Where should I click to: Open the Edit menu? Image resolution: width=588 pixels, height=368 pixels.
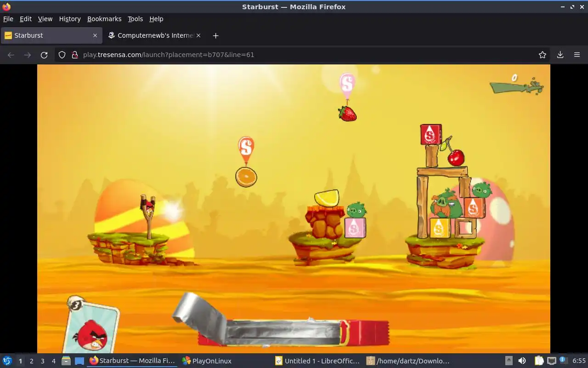pos(26,19)
